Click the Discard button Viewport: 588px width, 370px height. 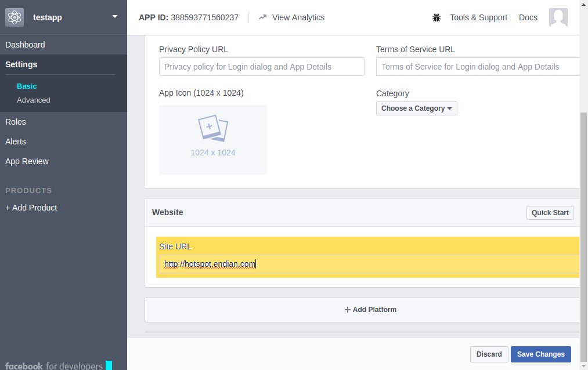click(489, 354)
